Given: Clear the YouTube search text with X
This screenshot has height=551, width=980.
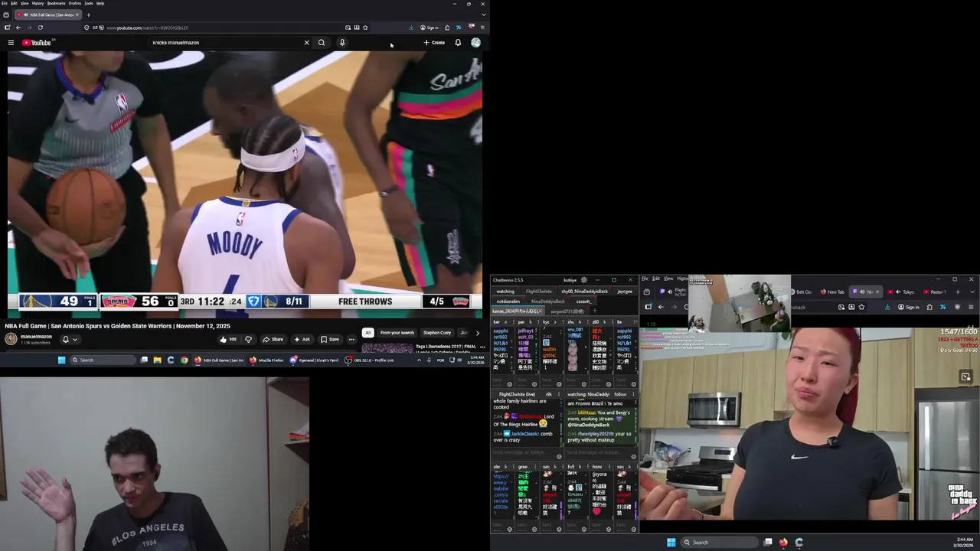Looking at the screenshot, I should 307,43.
